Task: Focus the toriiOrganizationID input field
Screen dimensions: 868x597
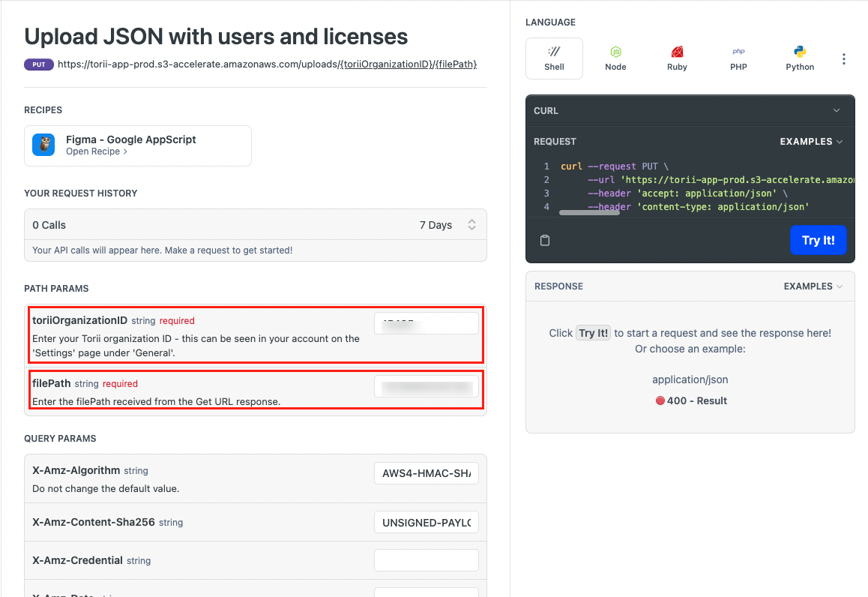Action: point(427,323)
